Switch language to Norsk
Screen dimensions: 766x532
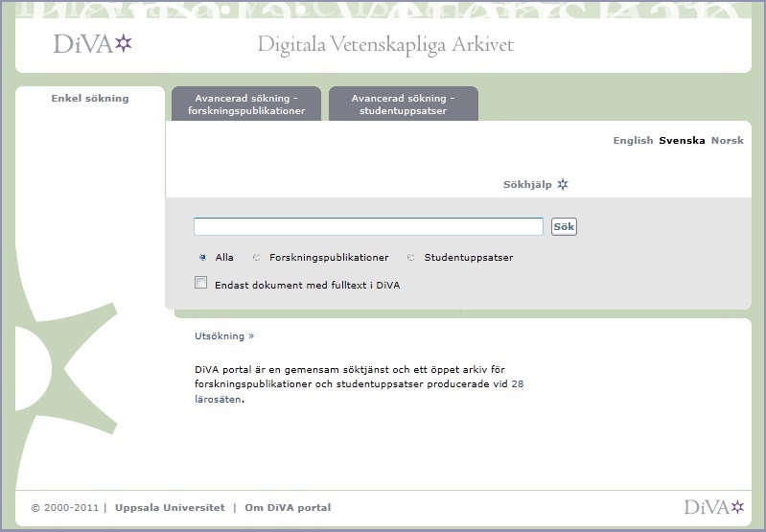727,141
